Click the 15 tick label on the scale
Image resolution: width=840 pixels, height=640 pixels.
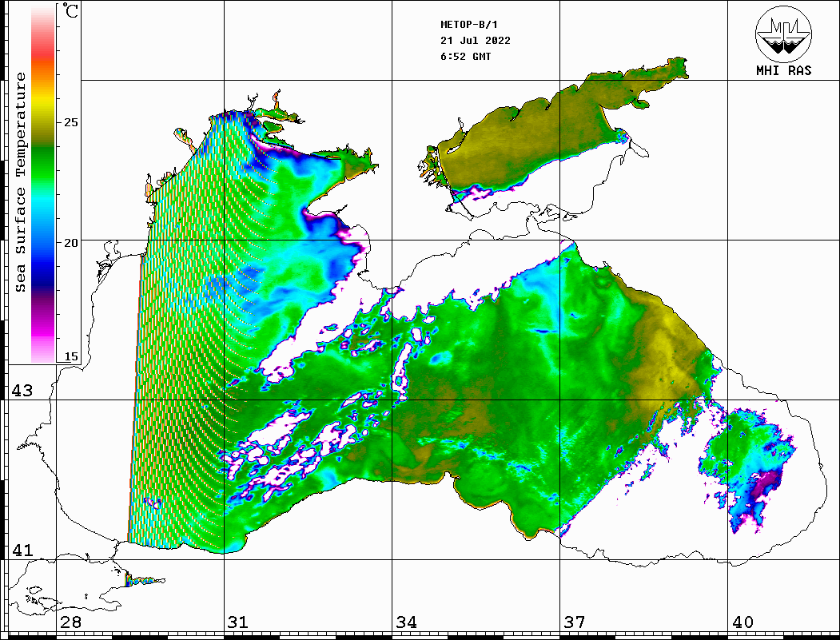pyautogui.click(x=70, y=356)
